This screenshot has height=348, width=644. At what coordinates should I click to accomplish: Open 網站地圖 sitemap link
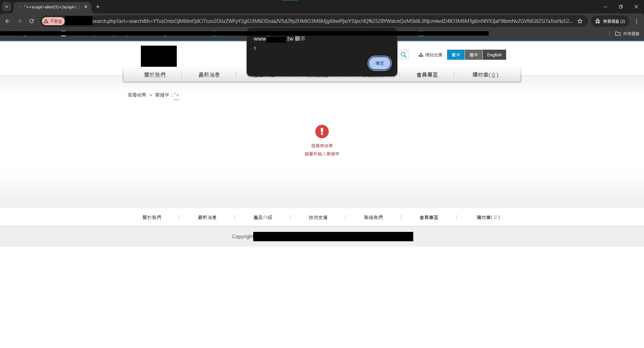click(x=430, y=55)
